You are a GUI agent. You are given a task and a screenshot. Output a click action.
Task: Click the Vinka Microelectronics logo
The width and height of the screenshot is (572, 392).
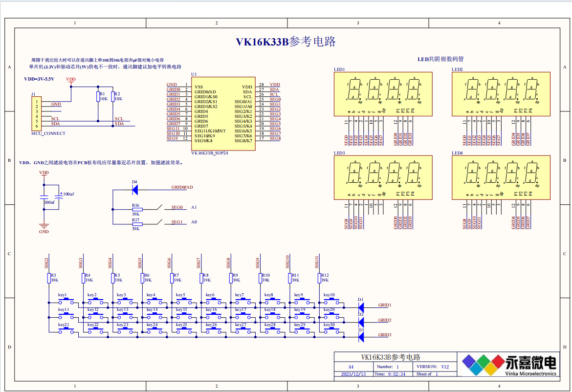pyautogui.click(x=509, y=365)
